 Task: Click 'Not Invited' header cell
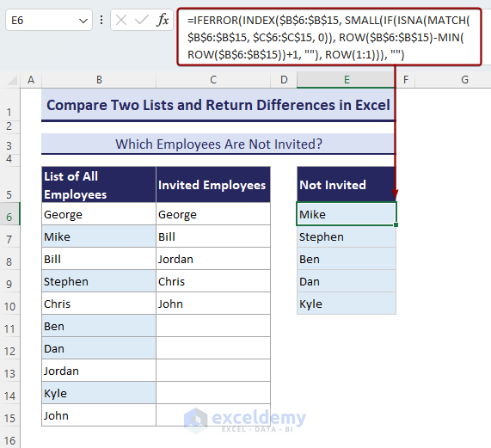(x=347, y=185)
